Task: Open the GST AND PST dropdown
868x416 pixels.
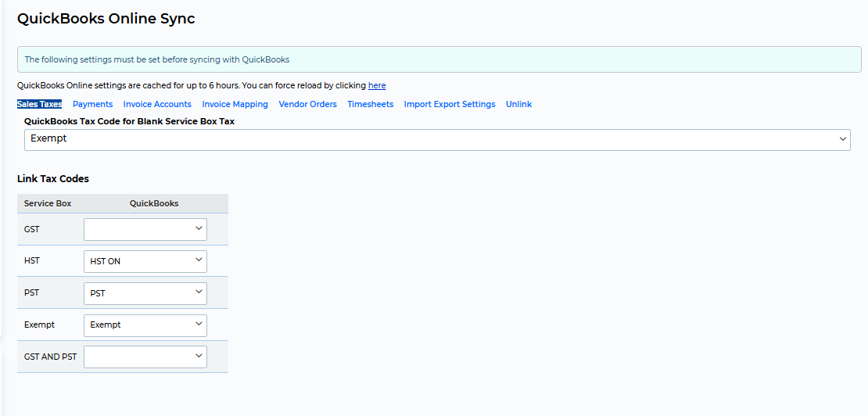Action: [145, 357]
